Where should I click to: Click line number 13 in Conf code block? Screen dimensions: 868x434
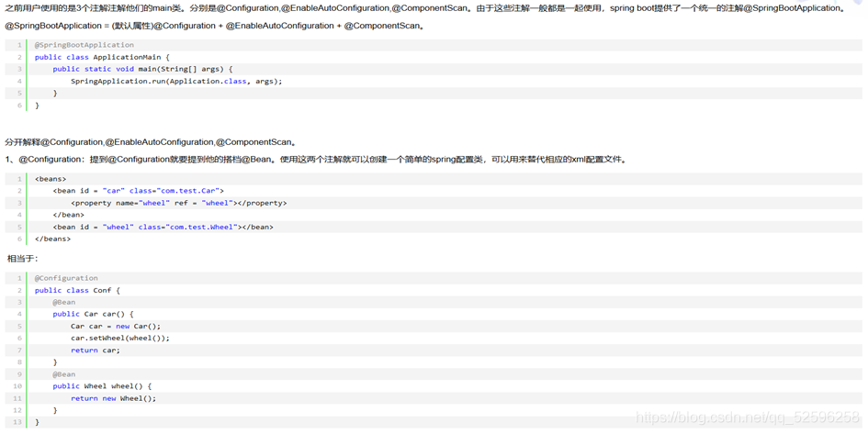(x=17, y=422)
